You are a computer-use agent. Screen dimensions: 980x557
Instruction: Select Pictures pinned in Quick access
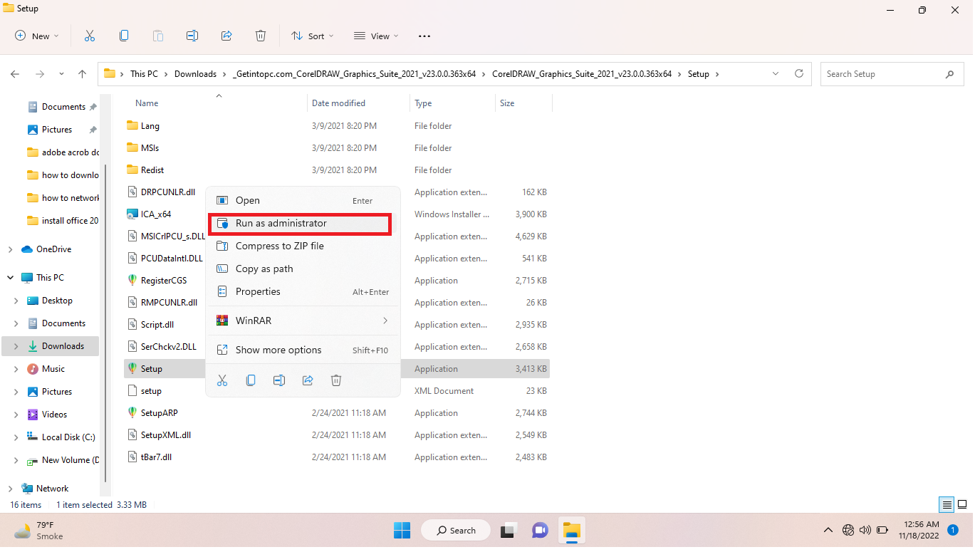click(57, 130)
